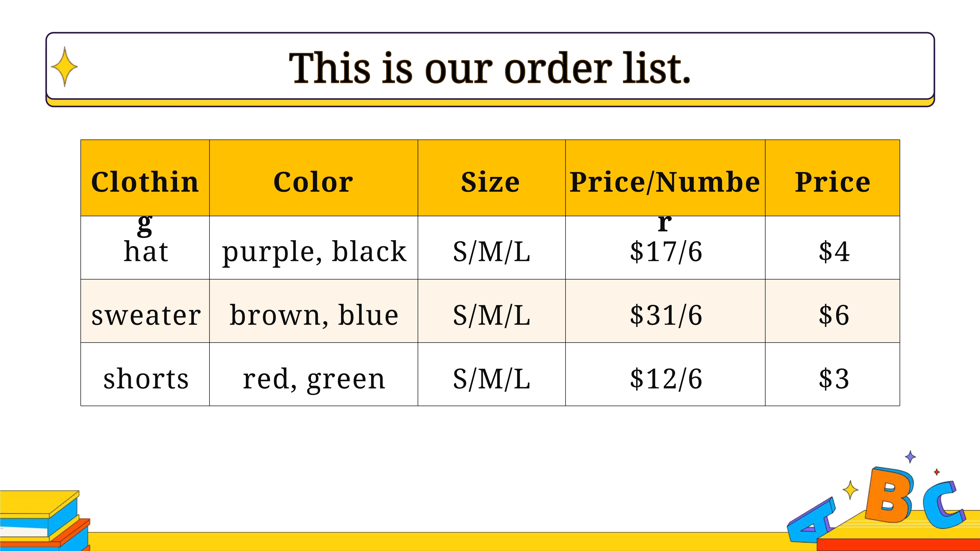Select the 'purple, black' cell
This screenshot has width=980, height=551.
pyautogui.click(x=313, y=248)
